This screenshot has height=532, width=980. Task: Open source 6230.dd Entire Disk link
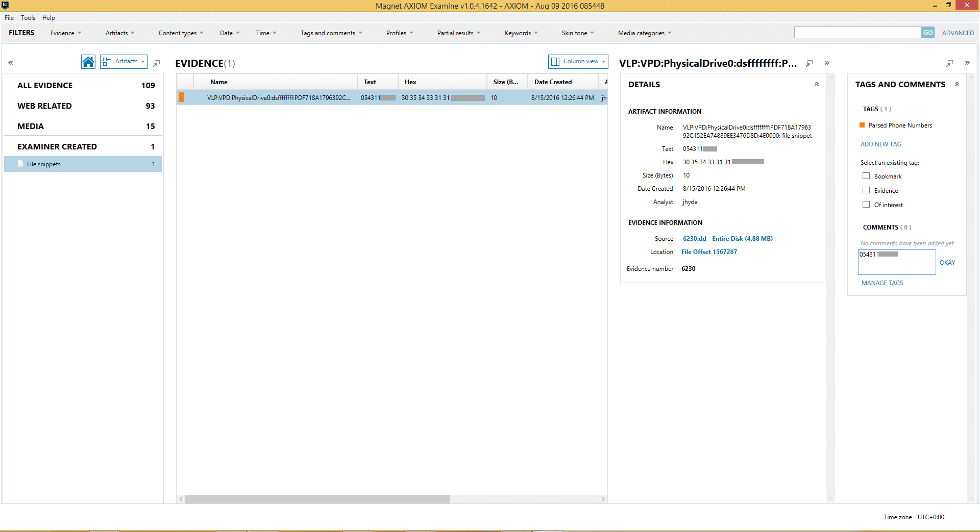727,239
